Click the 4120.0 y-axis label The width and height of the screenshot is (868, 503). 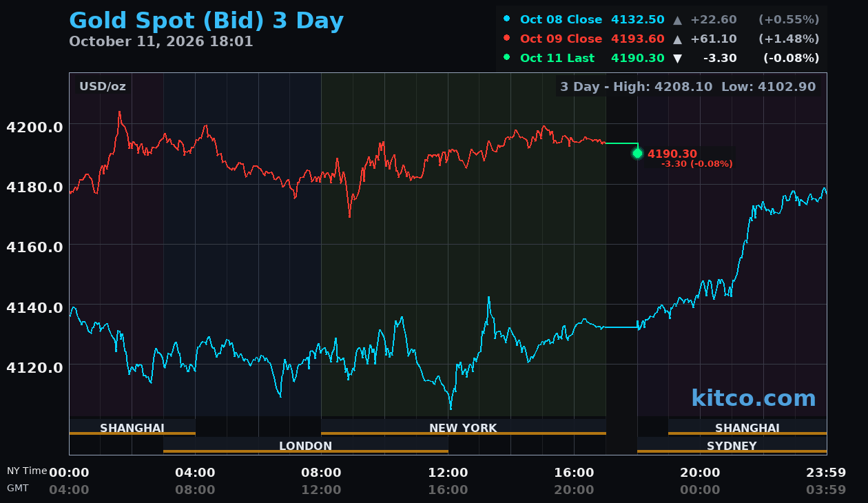[34, 367]
